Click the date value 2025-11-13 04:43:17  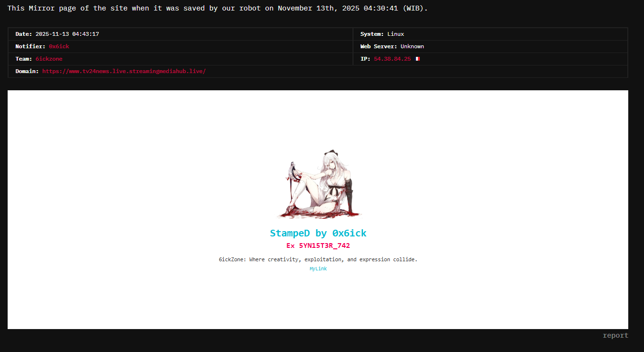click(x=67, y=34)
